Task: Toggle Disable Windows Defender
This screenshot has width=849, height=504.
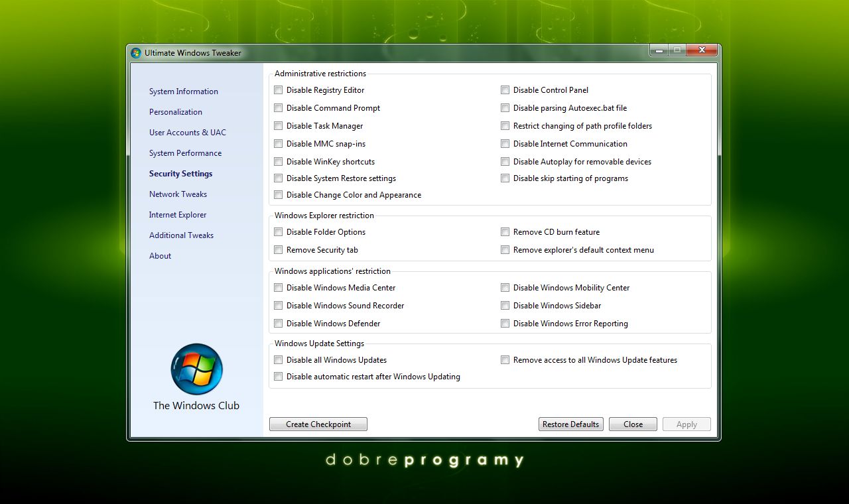Action: click(x=279, y=324)
